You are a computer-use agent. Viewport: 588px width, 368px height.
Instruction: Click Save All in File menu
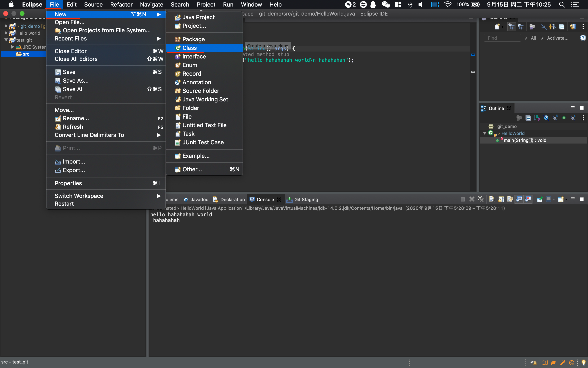click(x=106, y=89)
